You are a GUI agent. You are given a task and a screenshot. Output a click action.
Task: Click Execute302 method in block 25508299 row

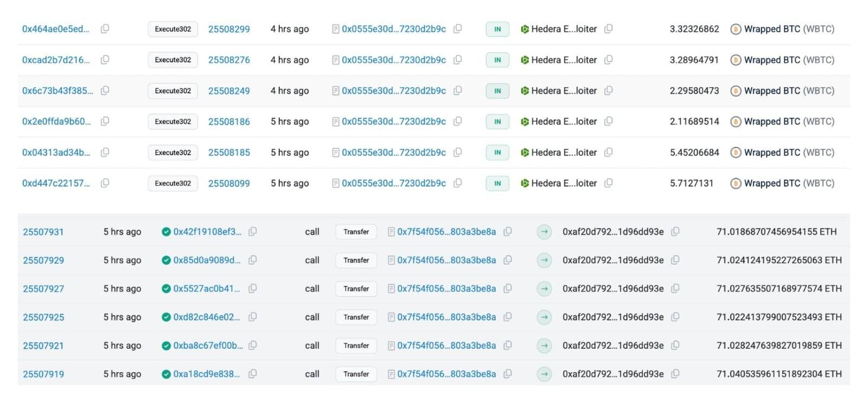tap(173, 29)
